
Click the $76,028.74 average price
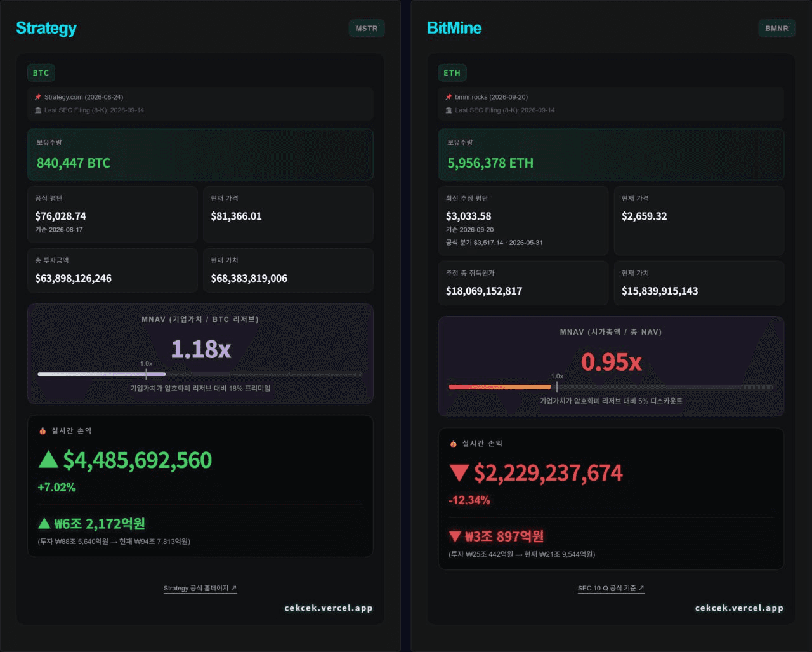point(60,216)
